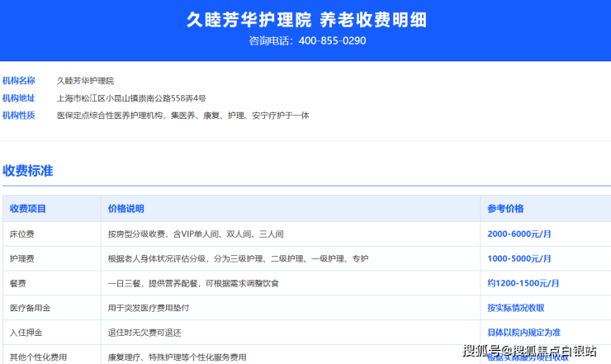Click the description 根据老人身体状况评估分级
Viewport: 611px width, 364px height.
click(x=238, y=259)
